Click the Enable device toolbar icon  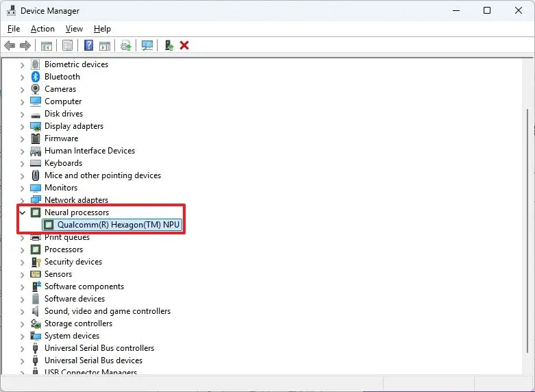[169, 45]
